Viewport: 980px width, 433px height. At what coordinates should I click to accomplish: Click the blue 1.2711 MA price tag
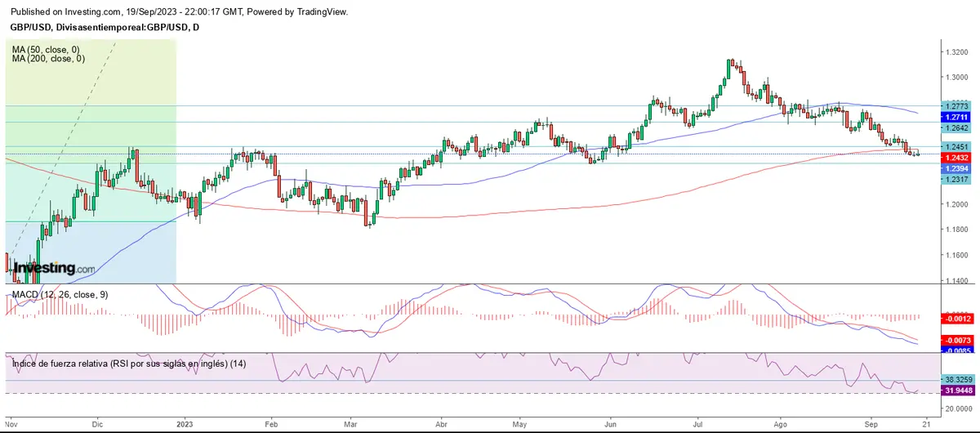(x=955, y=118)
